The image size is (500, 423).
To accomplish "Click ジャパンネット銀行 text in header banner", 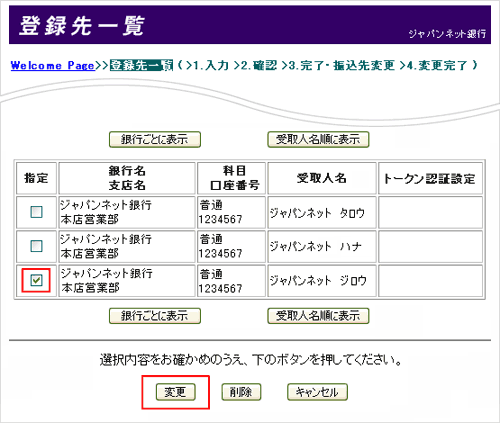I will pyautogui.click(x=447, y=34).
